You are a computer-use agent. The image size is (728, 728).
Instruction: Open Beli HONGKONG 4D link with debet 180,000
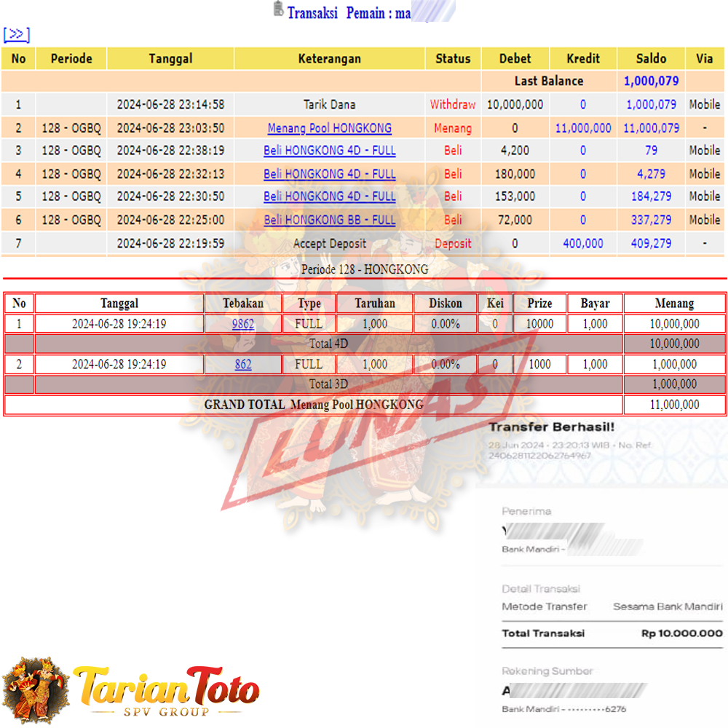click(329, 174)
